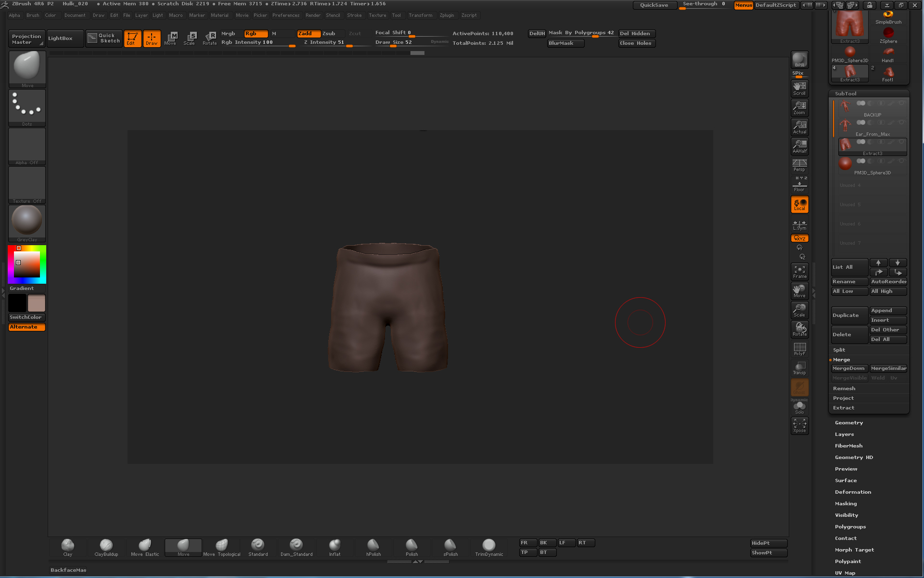Viewport: 924px width, 578px height.
Task: Toggle the PolyF wireframe icon
Action: click(799, 349)
